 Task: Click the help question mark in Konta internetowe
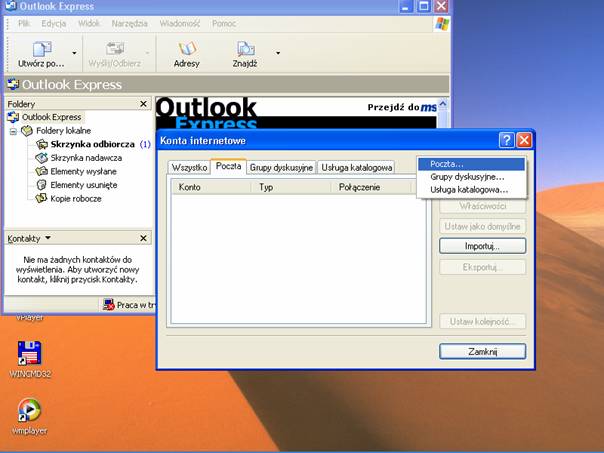[x=506, y=140]
